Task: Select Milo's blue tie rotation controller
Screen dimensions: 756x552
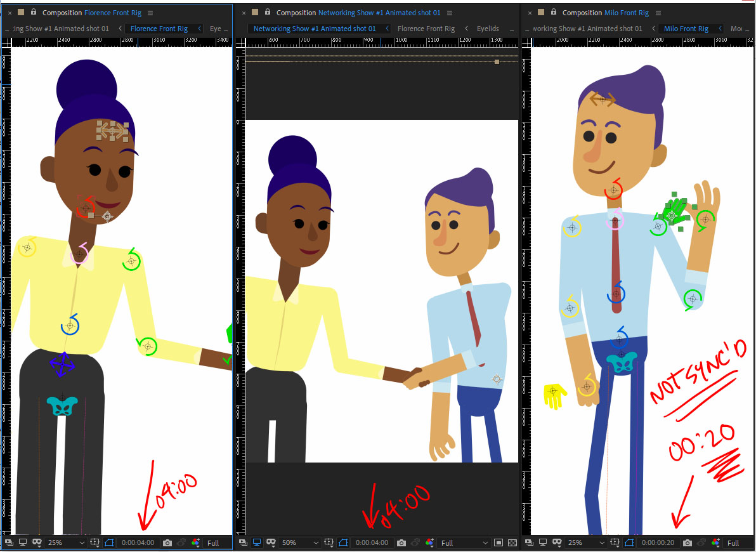Action: tap(616, 293)
